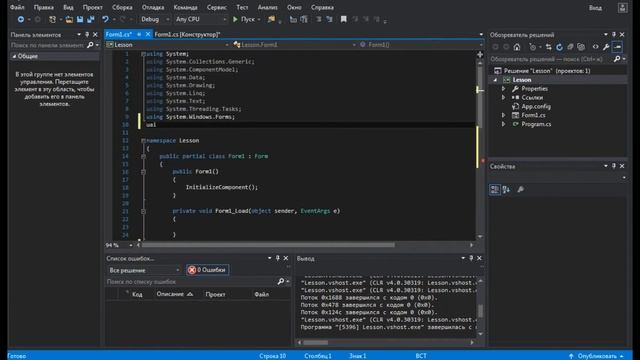
Task: Pin the Свойства panel
Action: point(614,166)
